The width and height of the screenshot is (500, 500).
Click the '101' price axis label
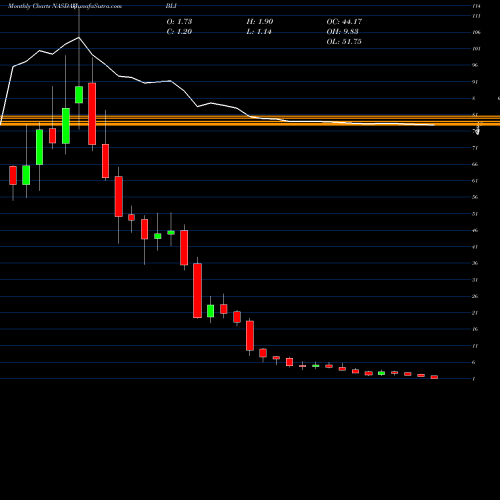(476, 49)
